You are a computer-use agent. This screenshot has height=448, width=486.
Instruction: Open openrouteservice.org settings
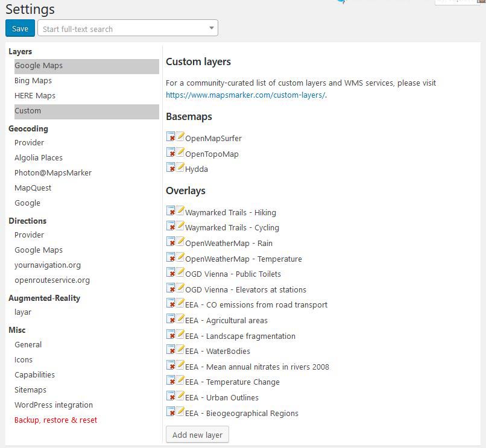52,280
